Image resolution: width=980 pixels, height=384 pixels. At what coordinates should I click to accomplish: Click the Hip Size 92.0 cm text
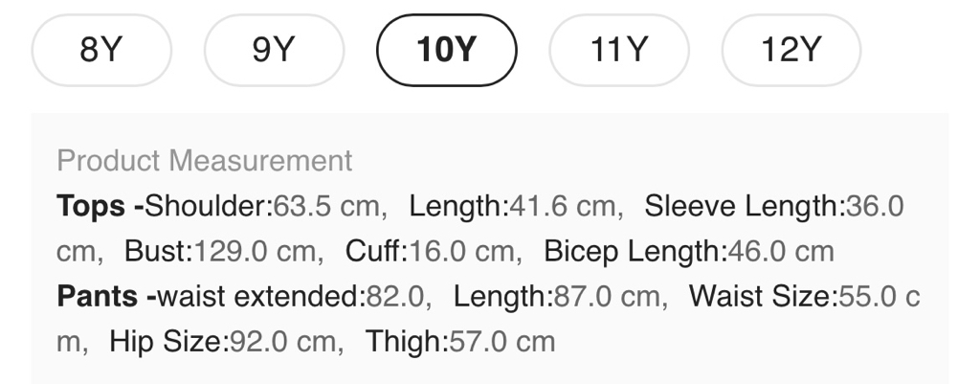(x=225, y=342)
